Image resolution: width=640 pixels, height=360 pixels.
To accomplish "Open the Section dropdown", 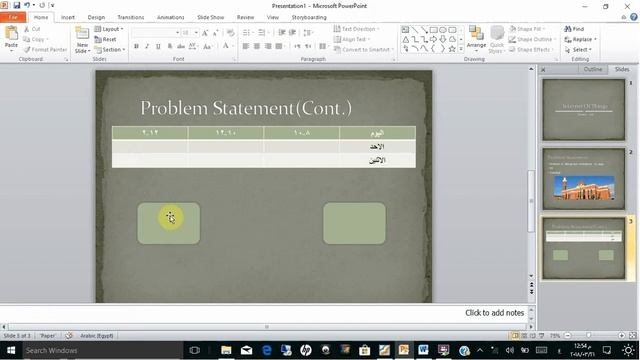I will (x=109, y=49).
